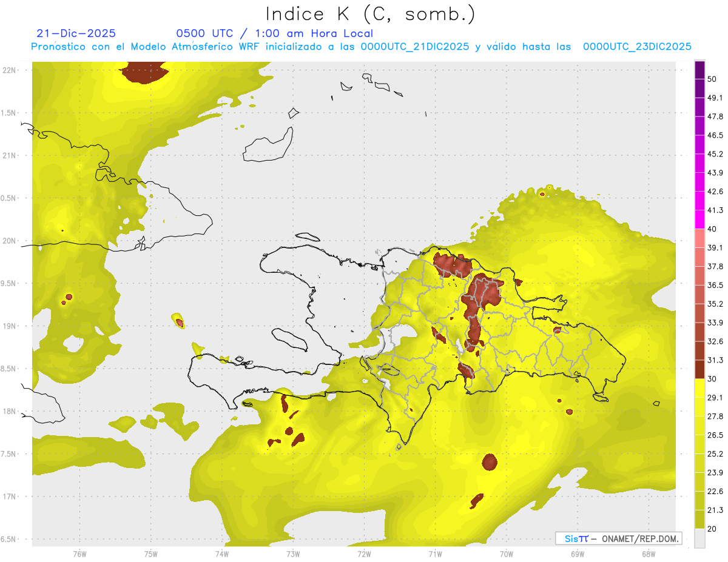This screenshot has width=728, height=562.
Task: Click the '26.5' color scale label
Action: tap(715, 435)
